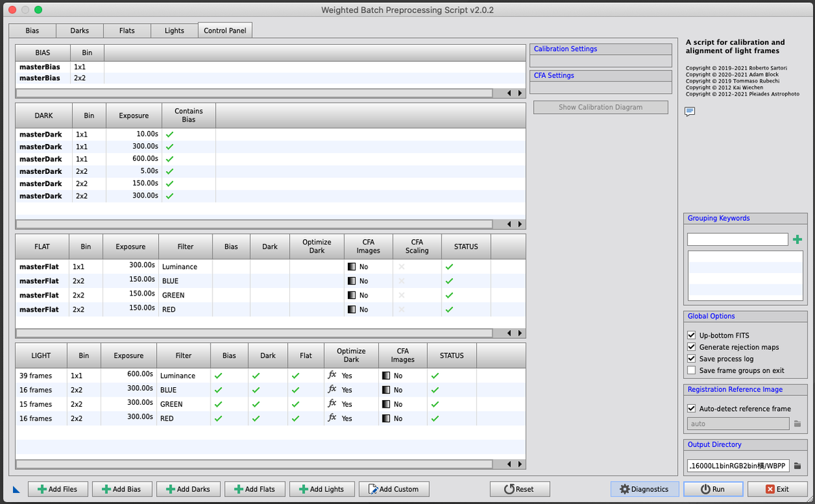Collapse Output Directory section header
Viewport: 815px width, 504px height.
[745, 444]
